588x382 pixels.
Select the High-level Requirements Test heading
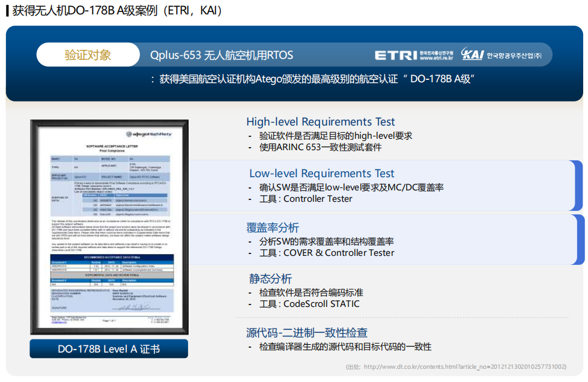(x=321, y=122)
